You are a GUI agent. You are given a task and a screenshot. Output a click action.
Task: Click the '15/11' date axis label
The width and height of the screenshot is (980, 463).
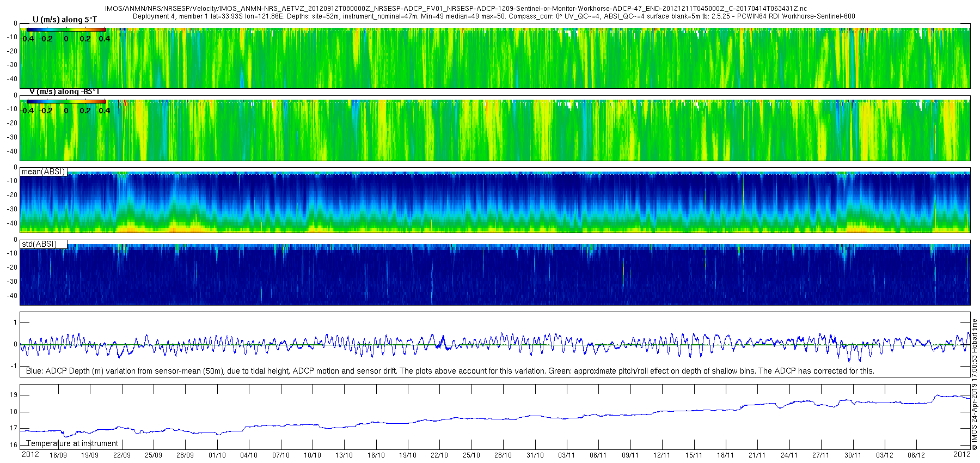[694, 455]
